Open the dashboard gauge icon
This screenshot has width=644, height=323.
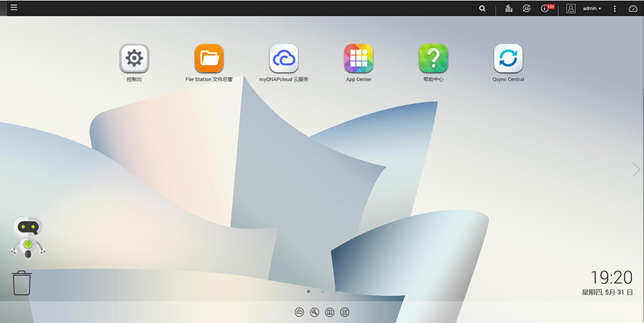[633, 9]
